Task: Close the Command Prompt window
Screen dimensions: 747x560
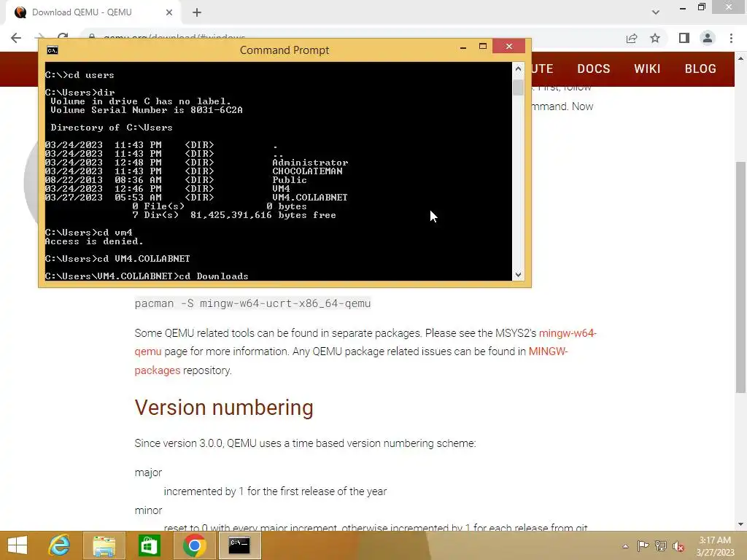Action: click(508, 46)
